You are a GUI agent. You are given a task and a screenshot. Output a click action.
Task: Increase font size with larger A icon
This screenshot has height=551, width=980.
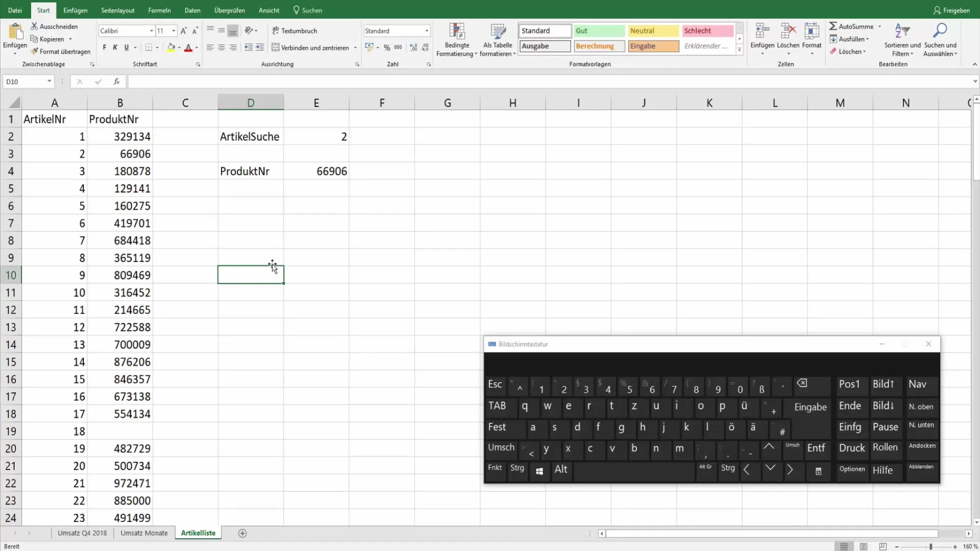click(x=184, y=31)
